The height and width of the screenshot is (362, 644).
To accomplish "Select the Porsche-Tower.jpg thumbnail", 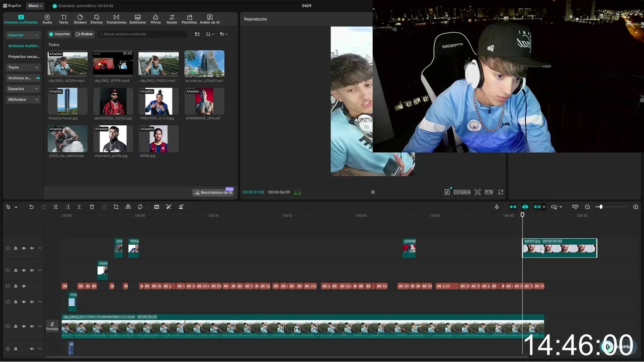I will tap(67, 101).
